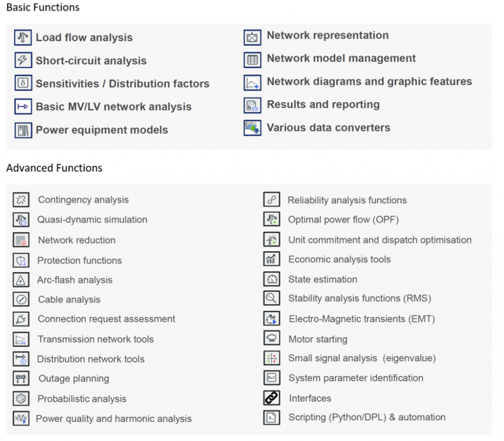Click the Various data converters icon
Image resolution: width=504 pixels, height=441 pixels.
(x=252, y=128)
